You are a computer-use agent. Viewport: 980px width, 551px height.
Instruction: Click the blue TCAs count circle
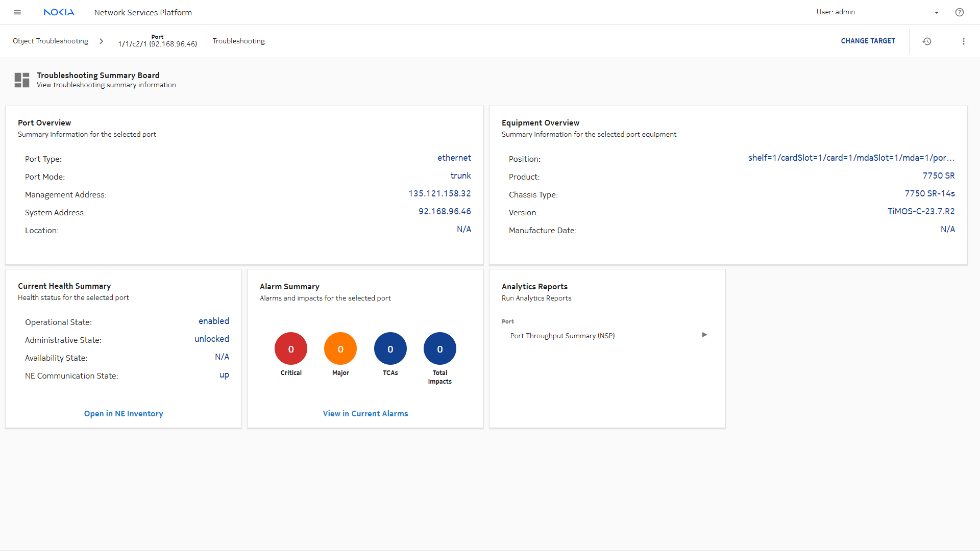click(390, 349)
